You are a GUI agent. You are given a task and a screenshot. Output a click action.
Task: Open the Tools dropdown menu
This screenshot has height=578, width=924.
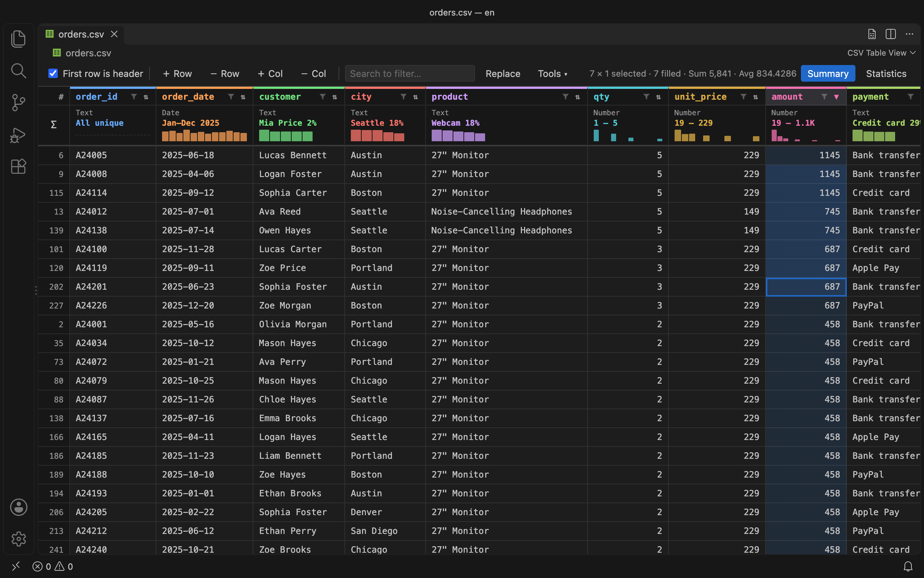(553, 73)
